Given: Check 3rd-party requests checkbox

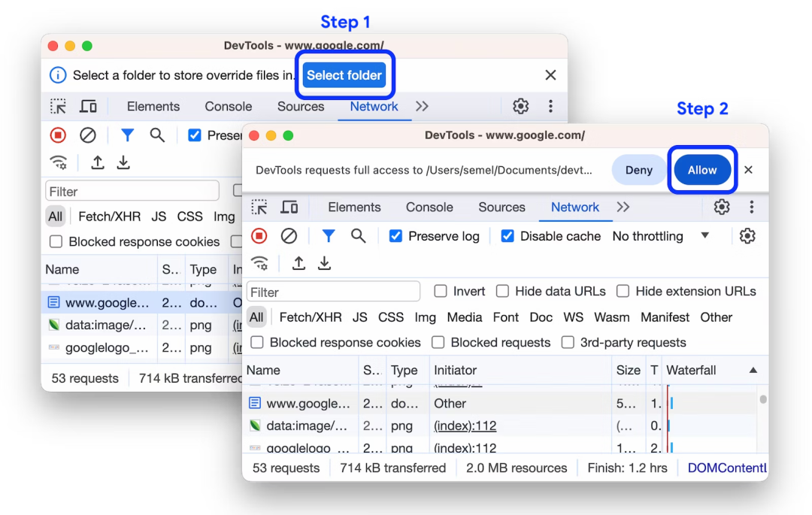Looking at the screenshot, I should point(568,342).
